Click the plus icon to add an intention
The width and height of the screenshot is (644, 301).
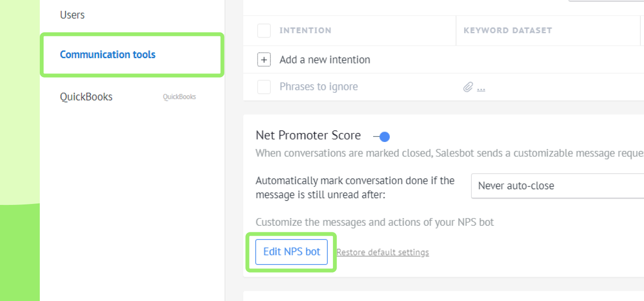coord(264,60)
